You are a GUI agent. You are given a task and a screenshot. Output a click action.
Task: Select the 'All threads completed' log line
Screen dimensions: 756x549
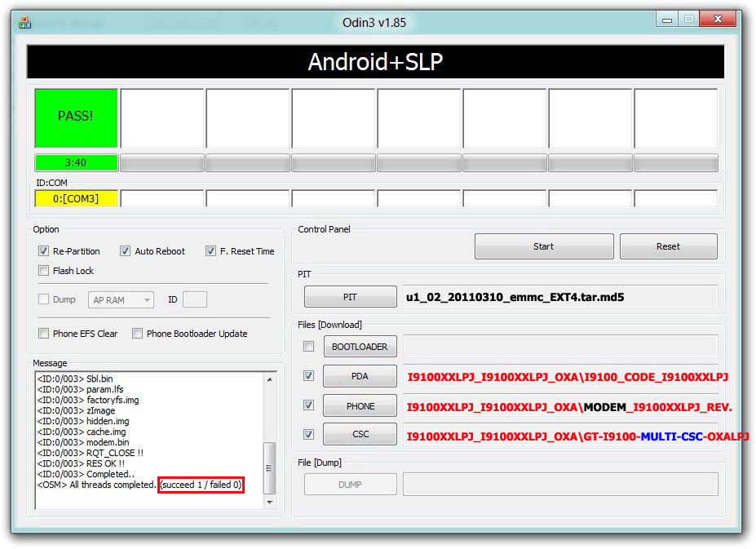tap(139, 485)
